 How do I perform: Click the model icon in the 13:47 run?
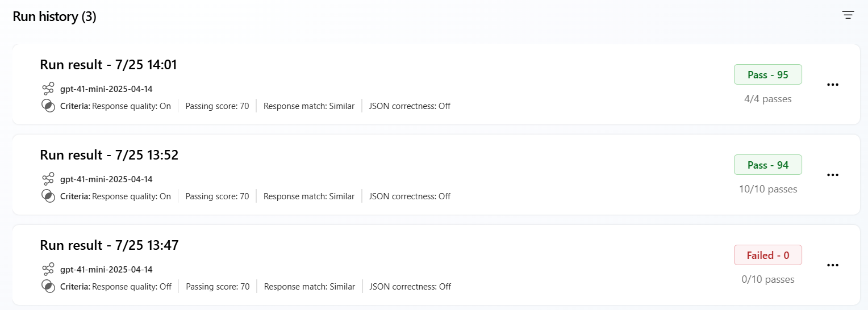click(48, 269)
